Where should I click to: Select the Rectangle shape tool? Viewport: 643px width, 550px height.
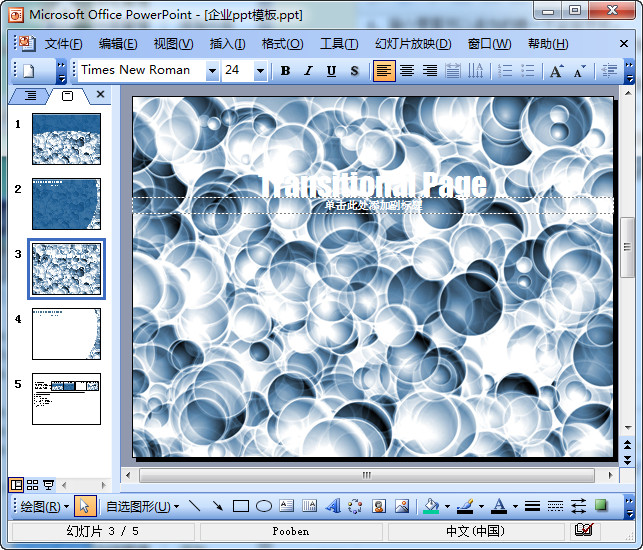coord(240,506)
